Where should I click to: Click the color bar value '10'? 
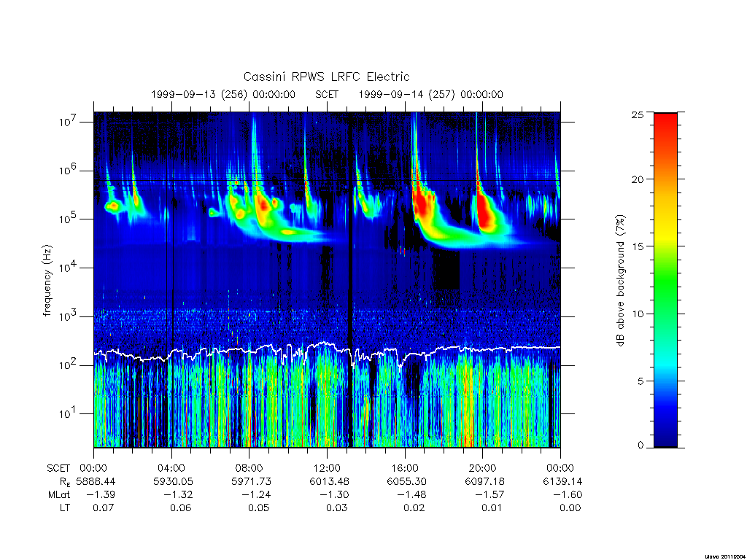[x=638, y=314]
